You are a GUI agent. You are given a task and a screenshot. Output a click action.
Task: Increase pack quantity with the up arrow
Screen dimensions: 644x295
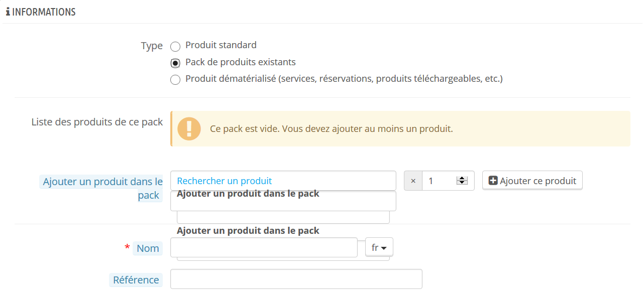(462, 179)
